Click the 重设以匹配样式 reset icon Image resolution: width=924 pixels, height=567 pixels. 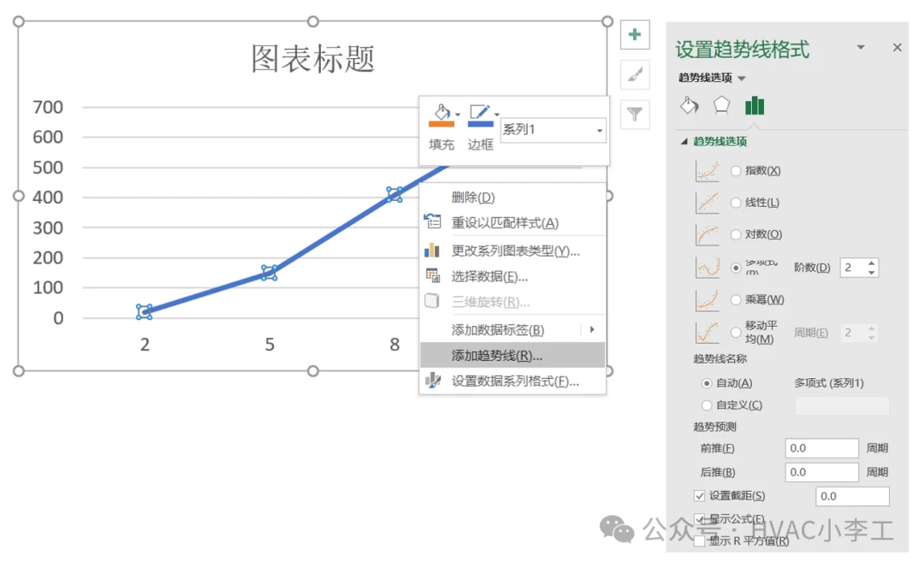(433, 221)
